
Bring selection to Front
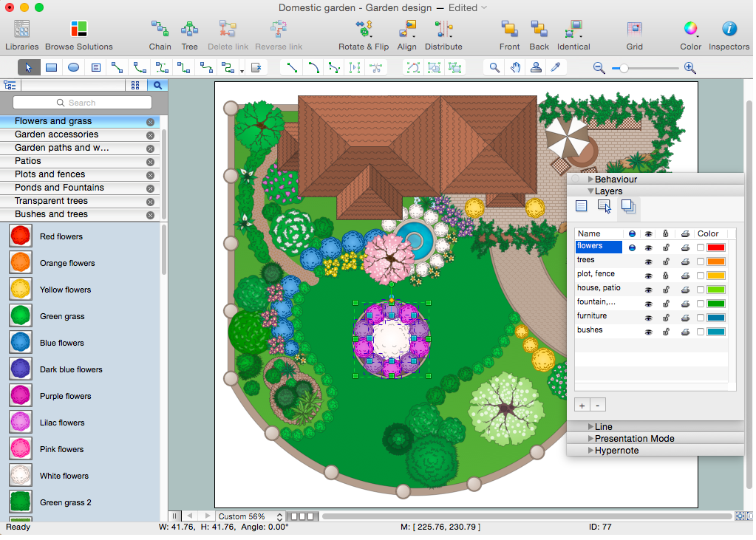click(x=510, y=35)
